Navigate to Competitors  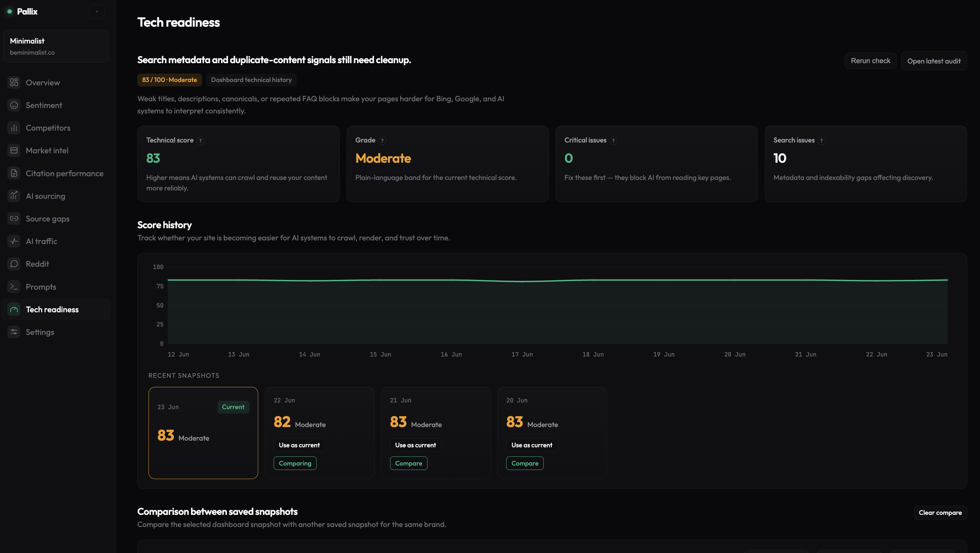(56, 128)
